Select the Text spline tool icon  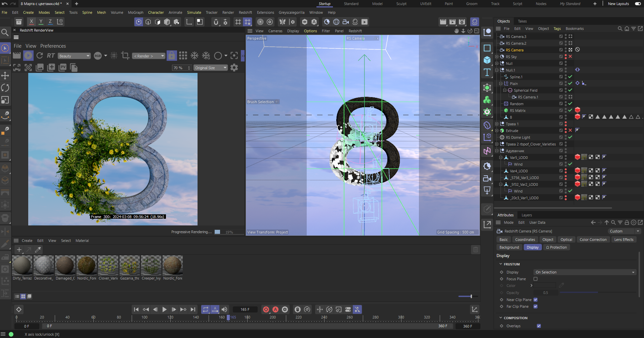tap(487, 72)
